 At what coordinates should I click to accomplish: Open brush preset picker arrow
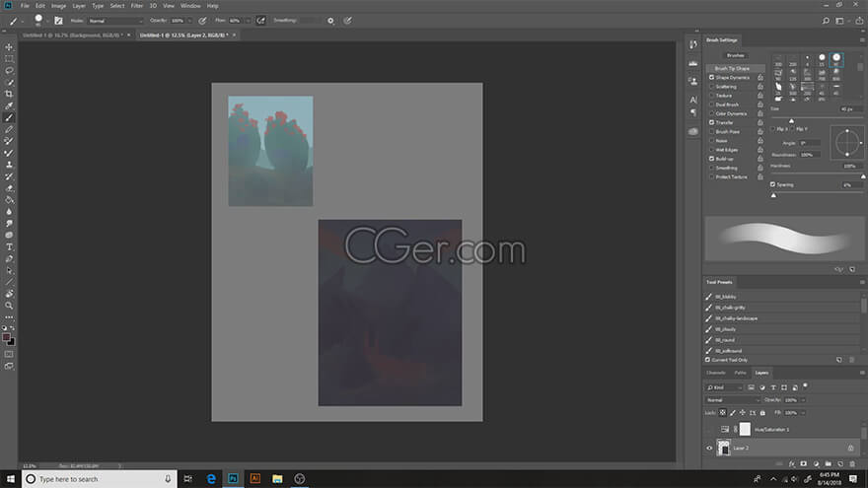pos(47,21)
